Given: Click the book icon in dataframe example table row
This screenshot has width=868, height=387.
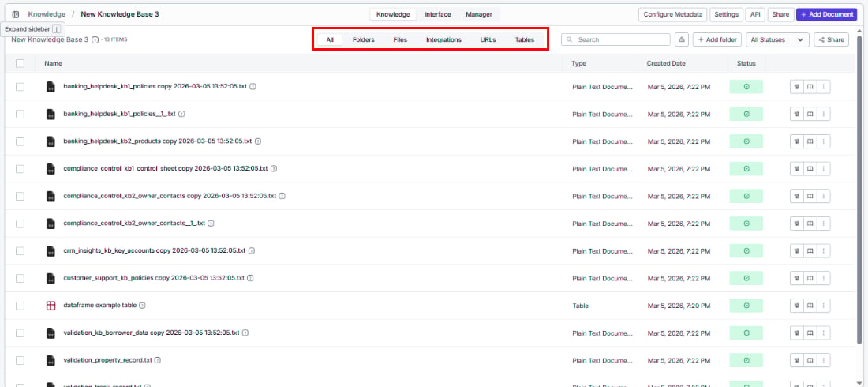Looking at the screenshot, I should tap(810, 306).
